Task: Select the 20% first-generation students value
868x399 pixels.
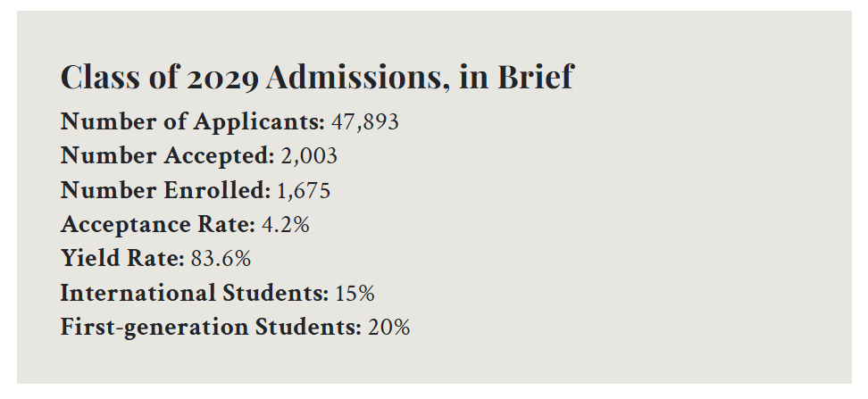Action: coord(388,327)
